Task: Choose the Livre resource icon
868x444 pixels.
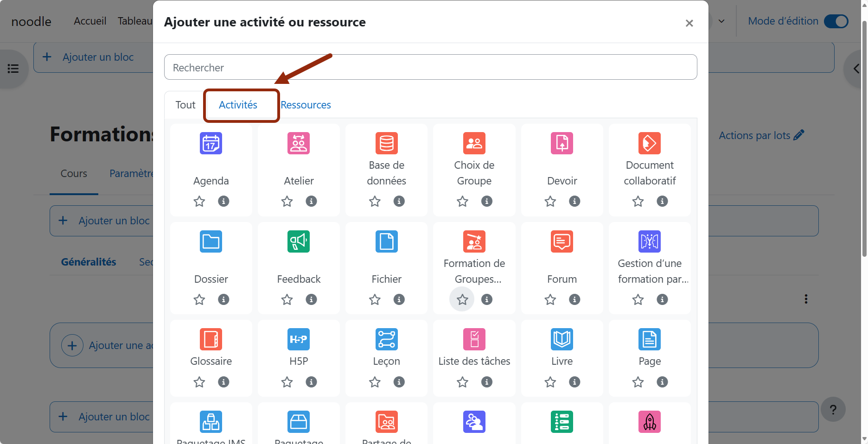Action: (x=562, y=339)
